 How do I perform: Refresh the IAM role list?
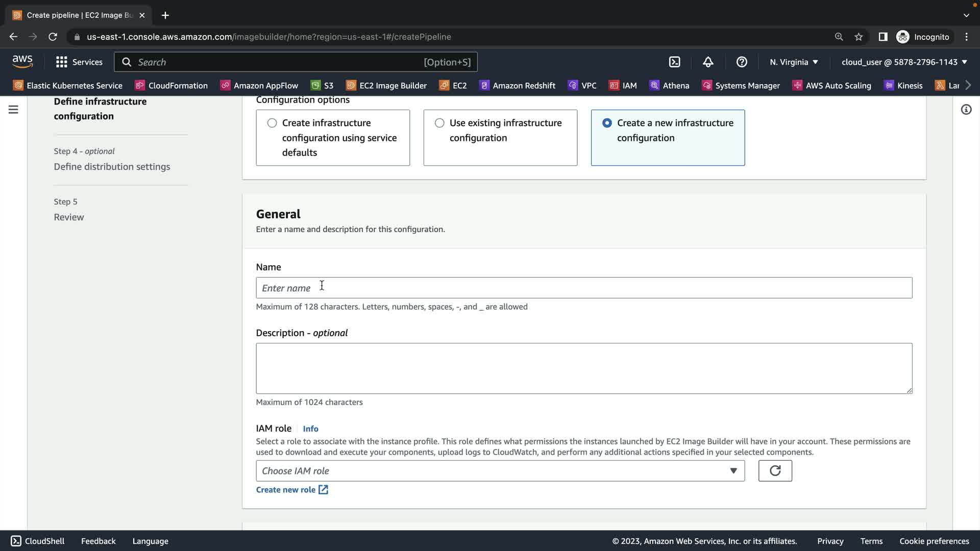coord(775,470)
